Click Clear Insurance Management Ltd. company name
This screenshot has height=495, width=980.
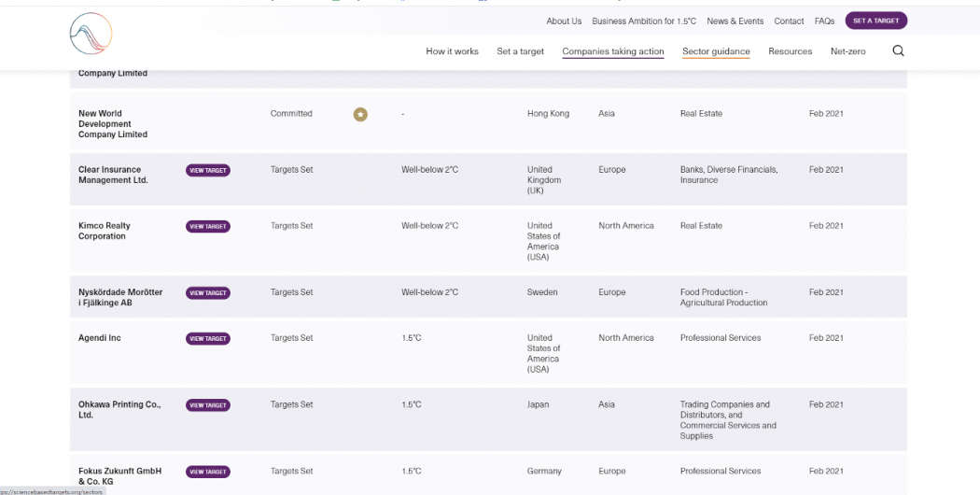pyautogui.click(x=113, y=175)
